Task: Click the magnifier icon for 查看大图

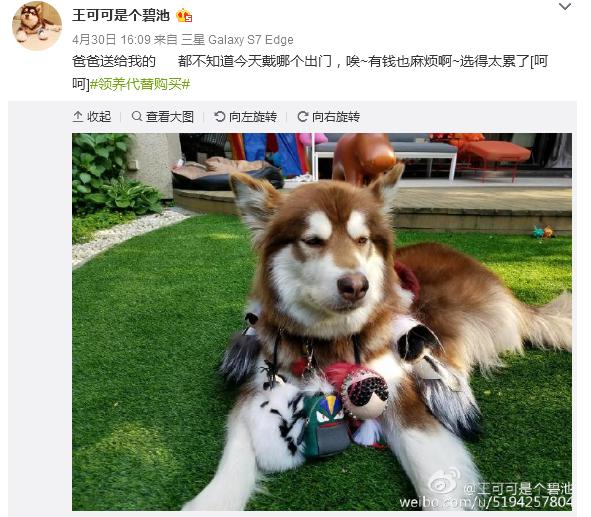Action: tap(137, 116)
